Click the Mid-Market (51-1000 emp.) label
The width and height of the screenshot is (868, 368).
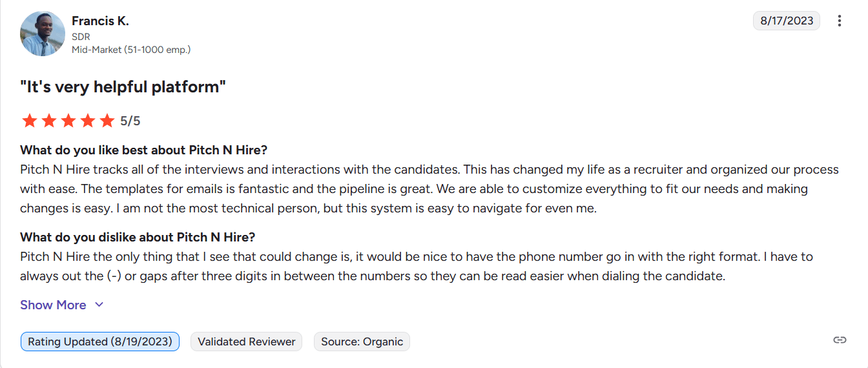pyautogui.click(x=131, y=49)
